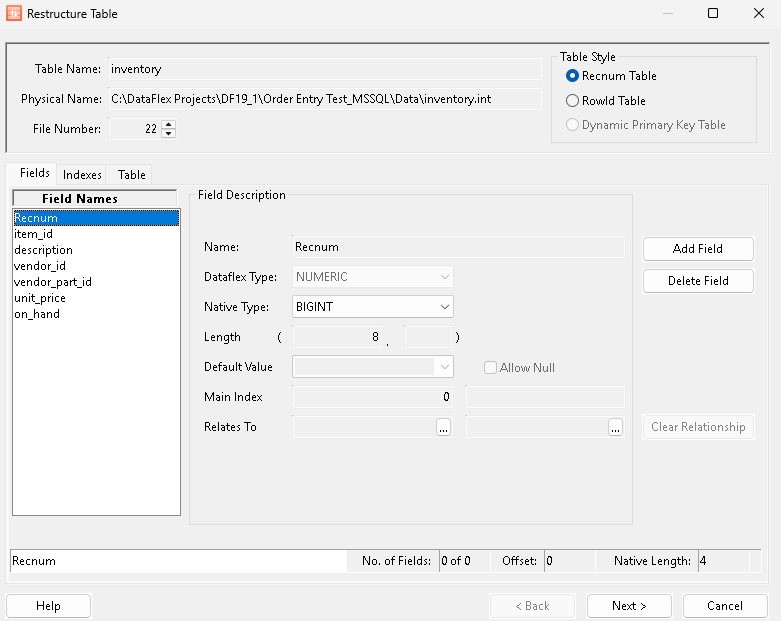Open the Native Type BIGINT dropdown
The height and width of the screenshot is (621, 781).
point(373,307)
